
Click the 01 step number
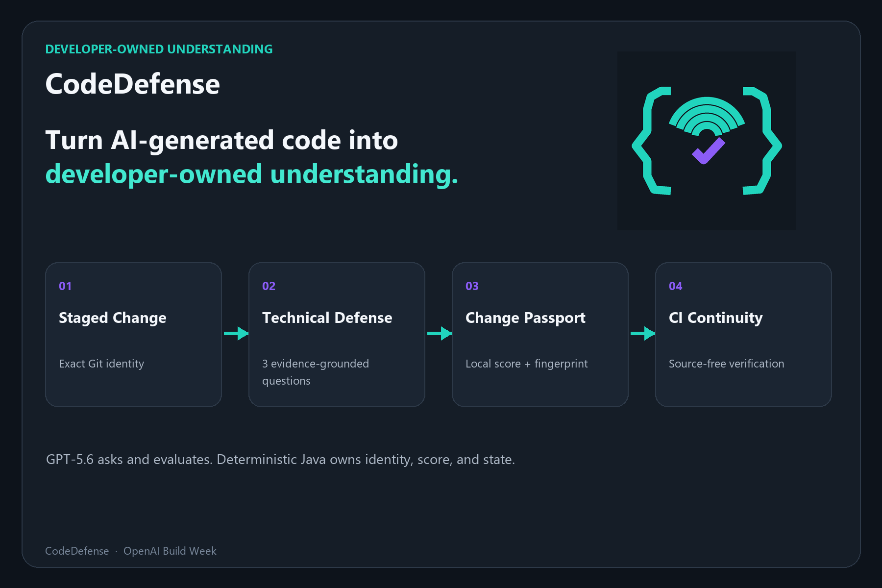(65, 286)
